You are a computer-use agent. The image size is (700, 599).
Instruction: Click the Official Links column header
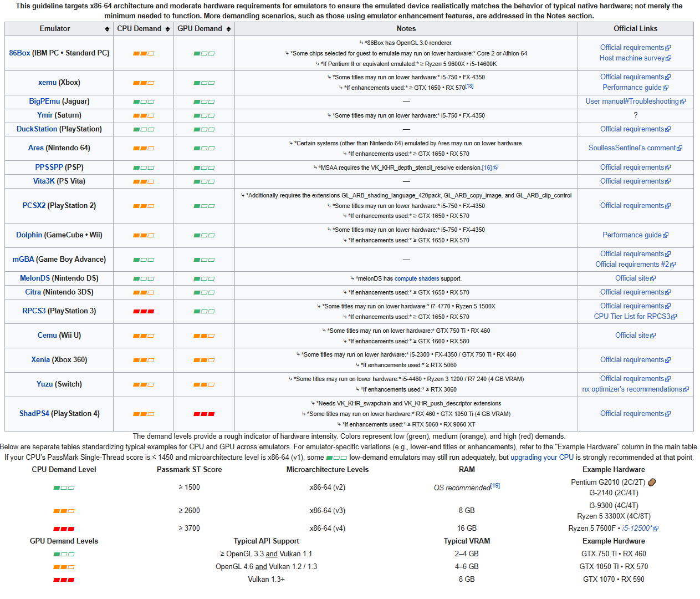pos(635,29)
